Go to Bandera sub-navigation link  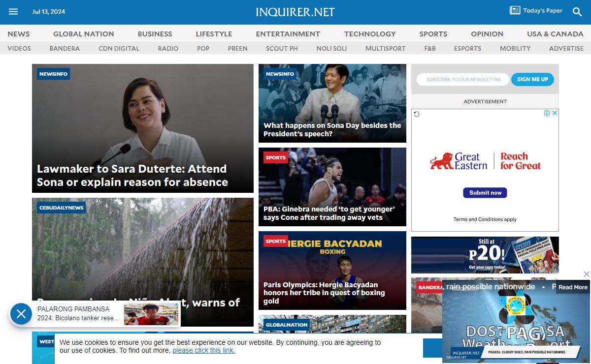point(65,48)
